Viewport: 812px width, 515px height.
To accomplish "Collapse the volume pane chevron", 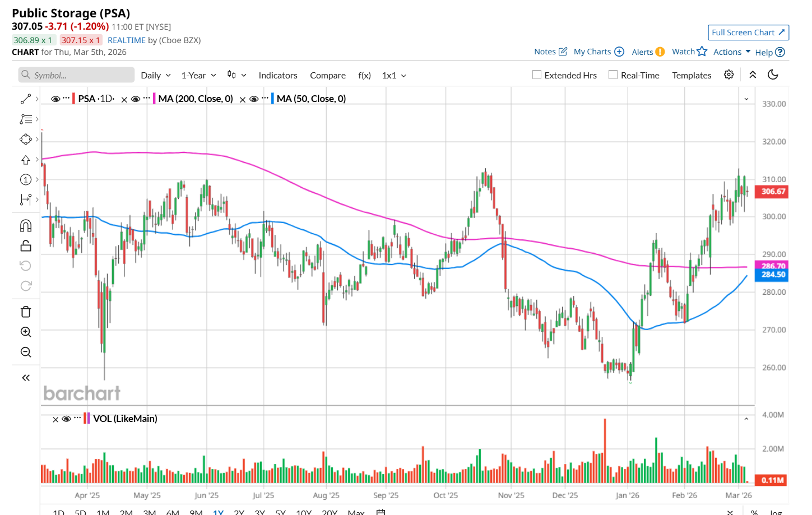I will pos(746,419).
